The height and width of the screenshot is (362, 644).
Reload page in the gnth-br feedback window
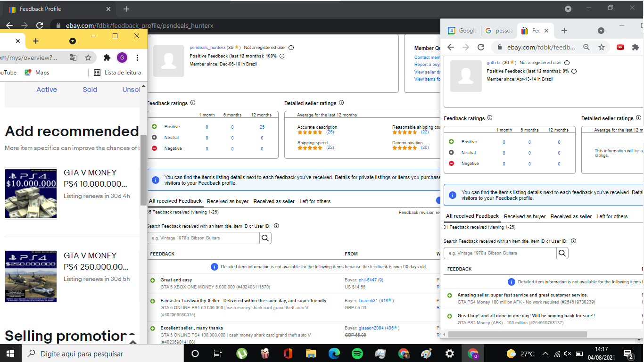481,47
